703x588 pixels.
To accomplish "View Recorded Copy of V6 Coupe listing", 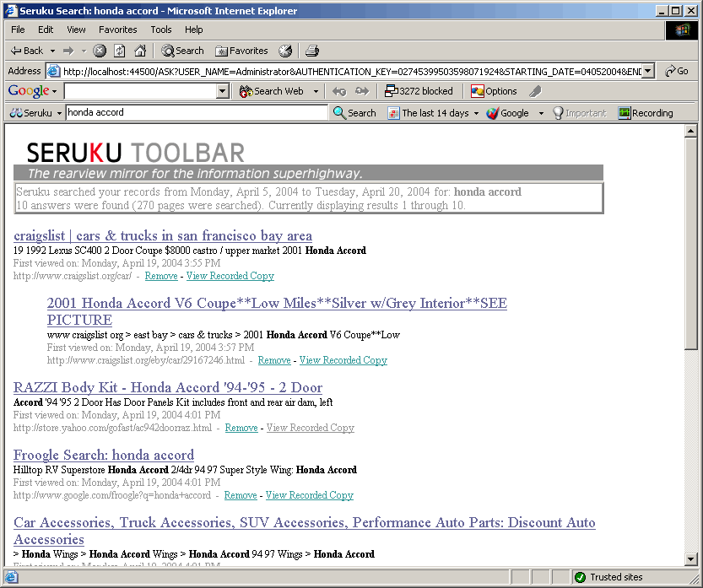I will (x=343, y=360).
